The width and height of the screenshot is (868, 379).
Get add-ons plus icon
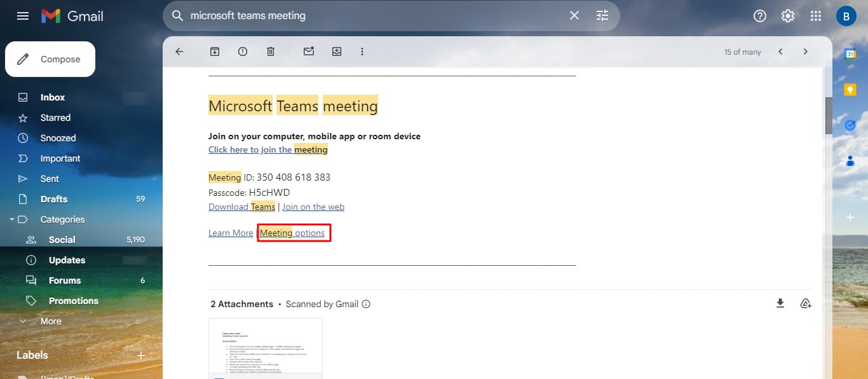click(850, 217)
